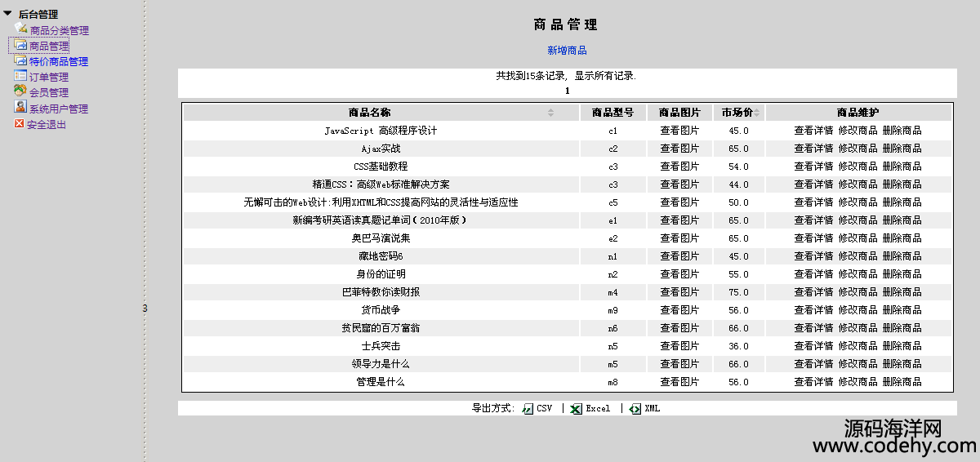The width and height of the screenshot is (980, 462).
Task: Sort table by 商品名称 column arrows
Action: pyautogui.click(x=550, y=113)
